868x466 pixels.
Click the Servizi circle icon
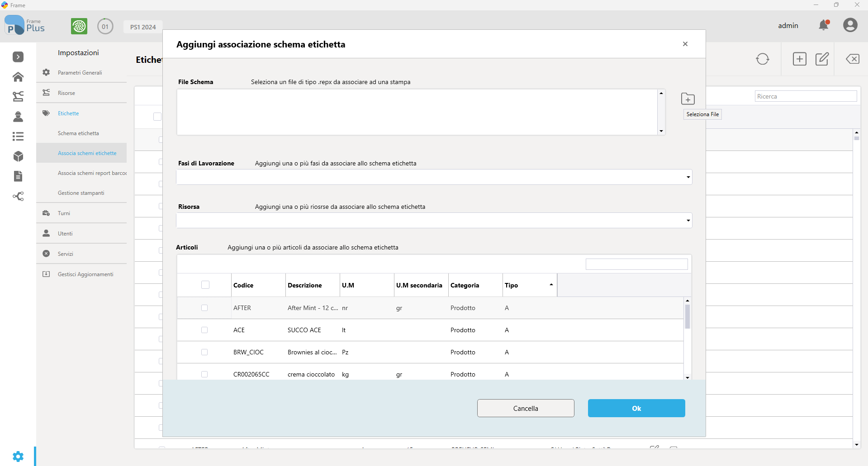[46, 254]
